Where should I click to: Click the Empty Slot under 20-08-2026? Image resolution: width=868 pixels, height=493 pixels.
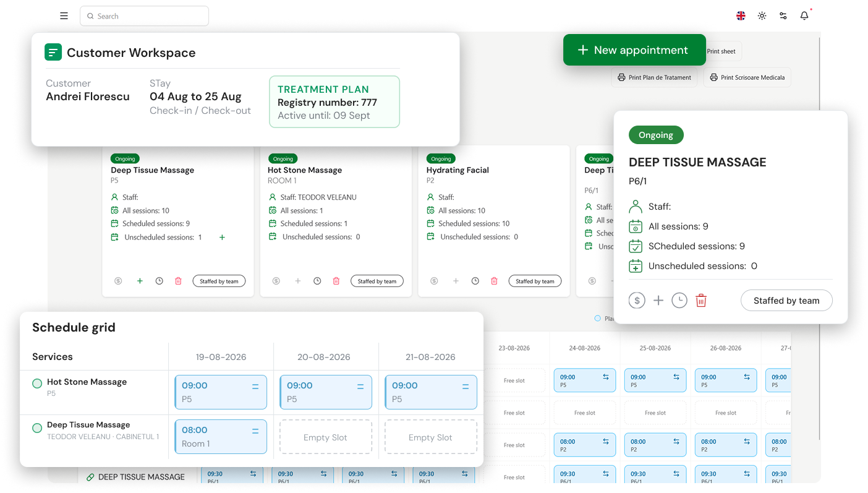(x=326, y=437)
